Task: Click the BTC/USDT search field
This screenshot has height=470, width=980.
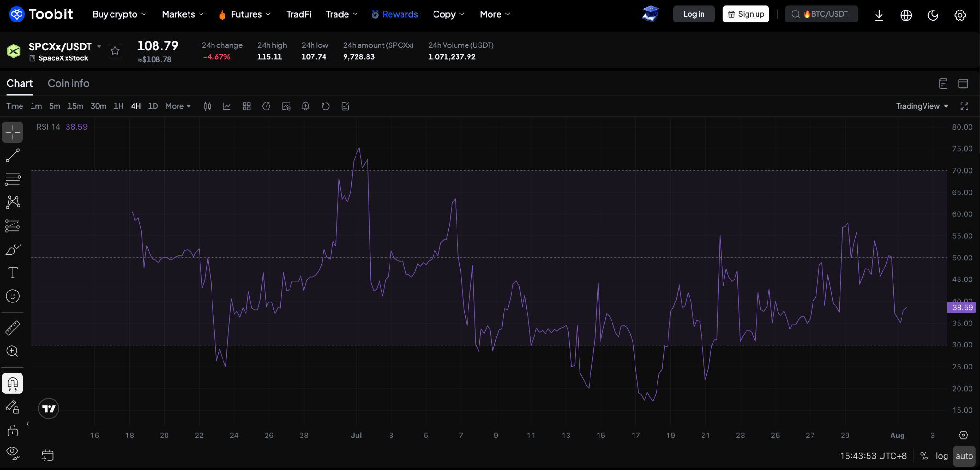Action: 821,14
